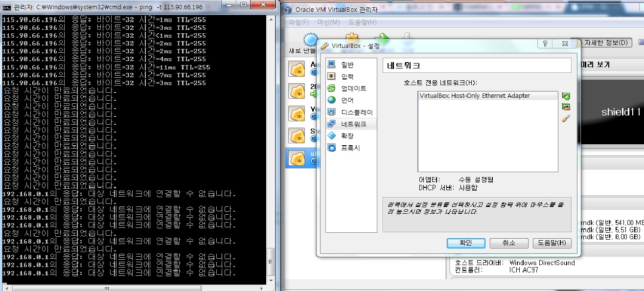Go to the 업데이트 settings category
The height and width of the screenshot is (291, 644).
pos(351,89)
